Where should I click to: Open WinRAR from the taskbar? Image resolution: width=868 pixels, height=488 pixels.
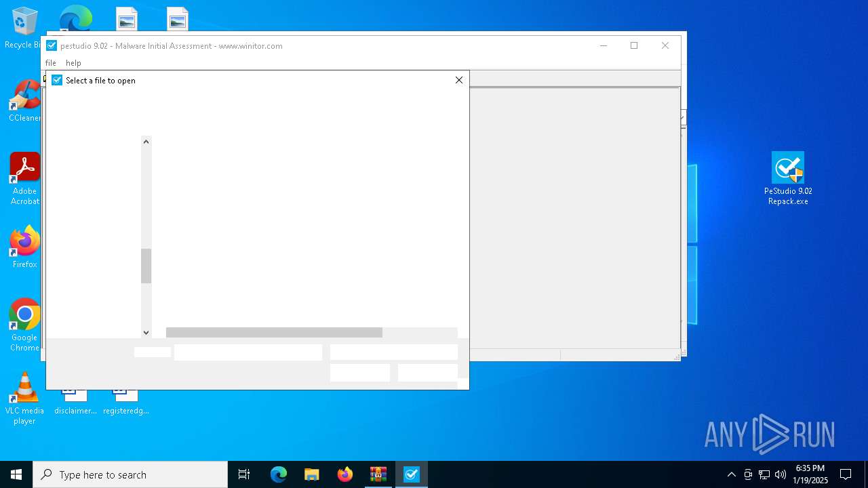click(x=378, y=474)
